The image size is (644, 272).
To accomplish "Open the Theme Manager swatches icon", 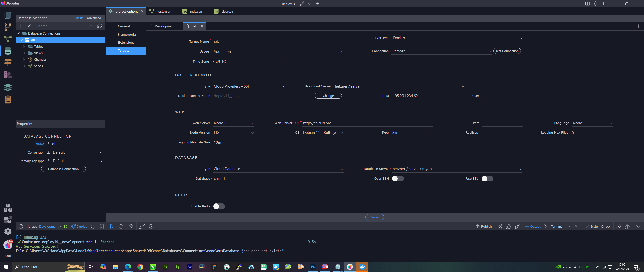I will tap(8, 75).
